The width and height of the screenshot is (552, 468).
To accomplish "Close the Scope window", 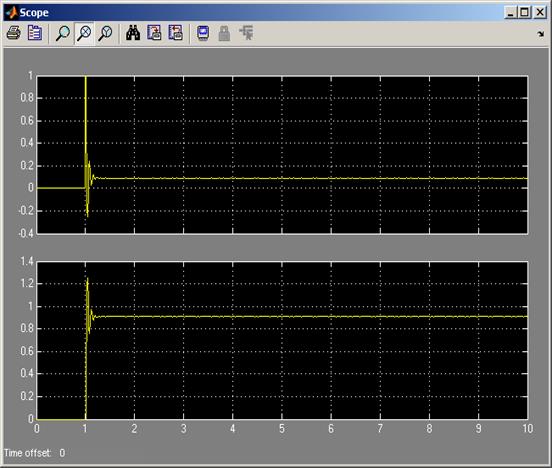I will pyautogui.click(x=540, y=13).
